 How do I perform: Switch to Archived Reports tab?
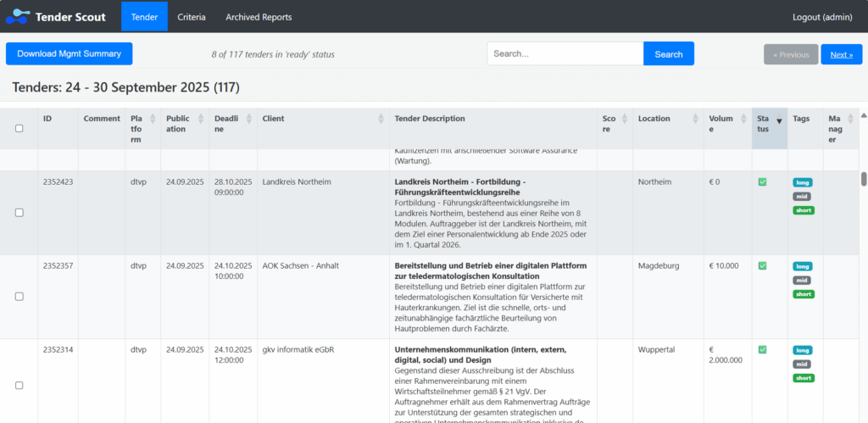[x=259, y=17]
